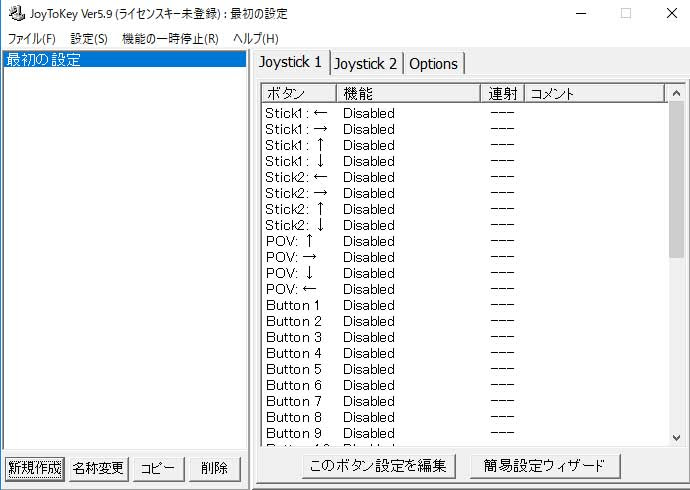
Task: Click the 削除 button
Action: 215,468
